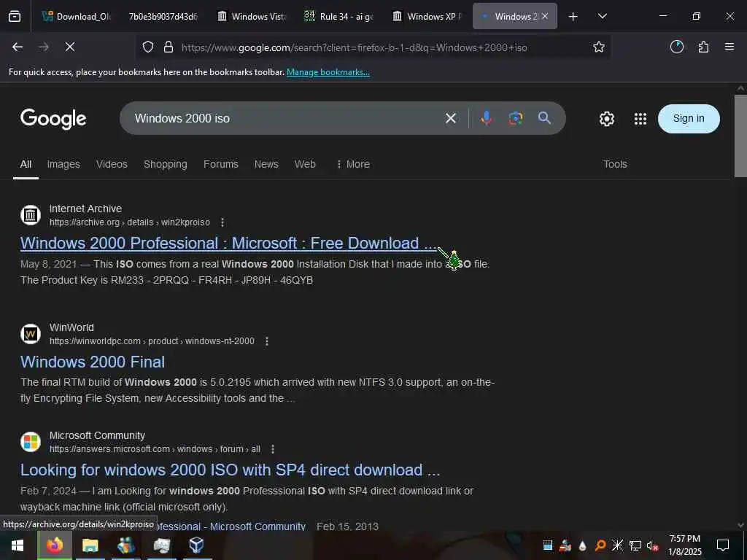Open options for Microsoft Community result

point(273,449)
